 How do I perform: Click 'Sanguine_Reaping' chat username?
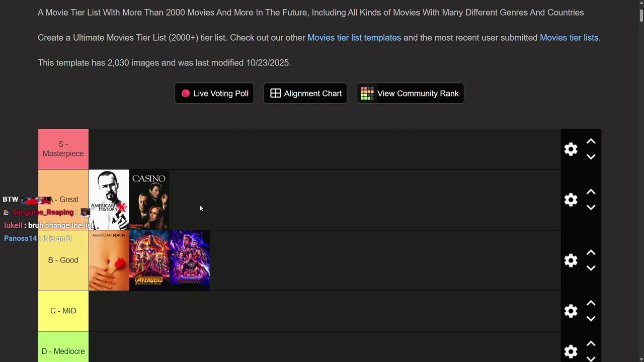click(43, 212)
